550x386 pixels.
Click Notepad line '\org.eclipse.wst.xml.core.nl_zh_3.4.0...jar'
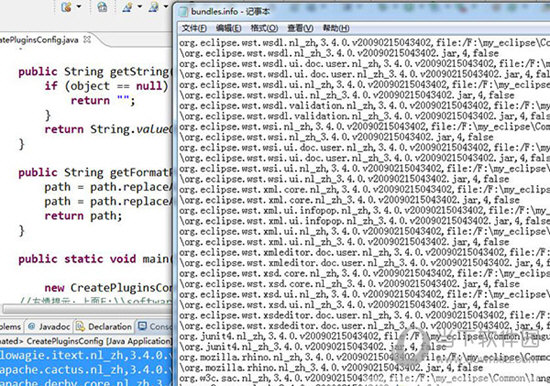349,200
